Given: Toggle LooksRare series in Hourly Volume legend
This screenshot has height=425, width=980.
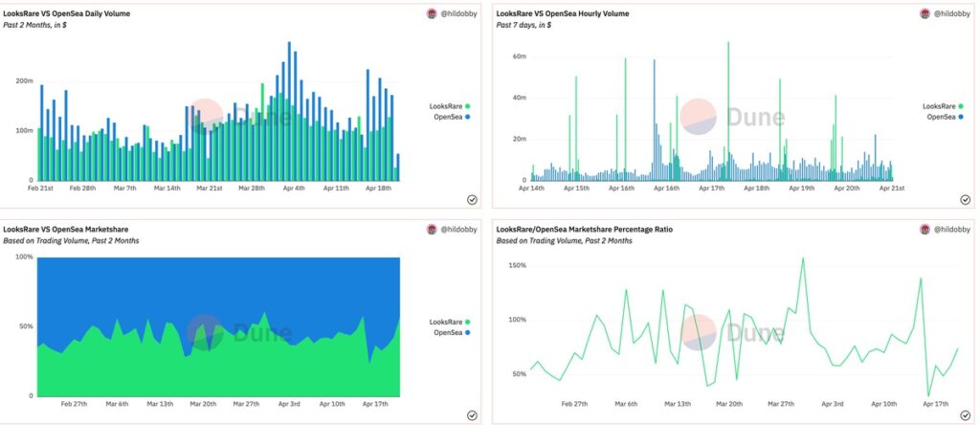Looking at the screenshot, I should tap(943, 106).
